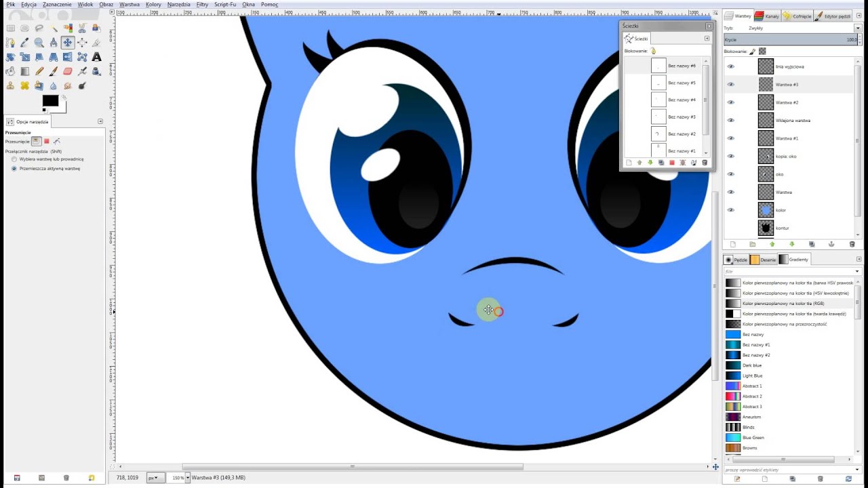
Task: Select the Move tool in toolbox
Action: pyautogui.click(x=68, y=43)
